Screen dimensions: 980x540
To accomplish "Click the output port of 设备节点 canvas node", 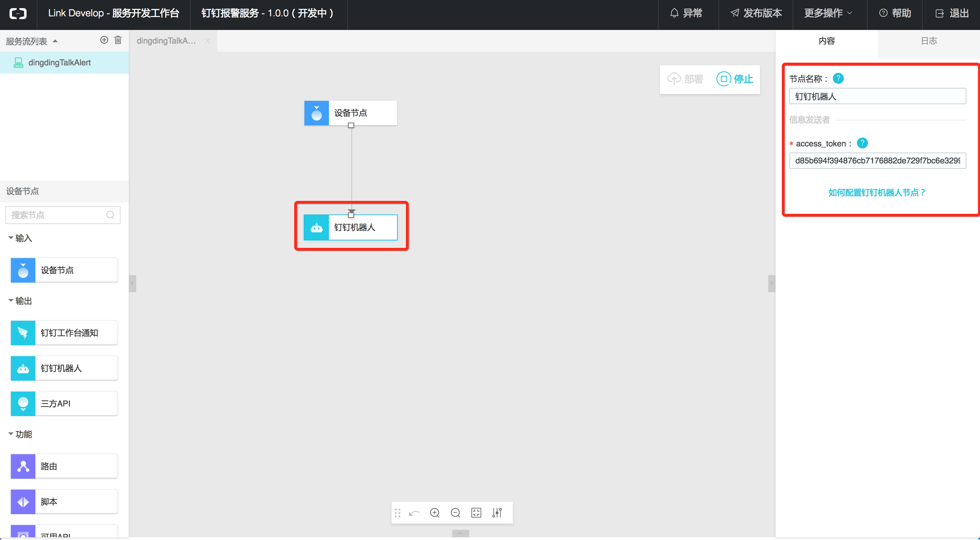I will pyautogui.click(x=351, y=125).
